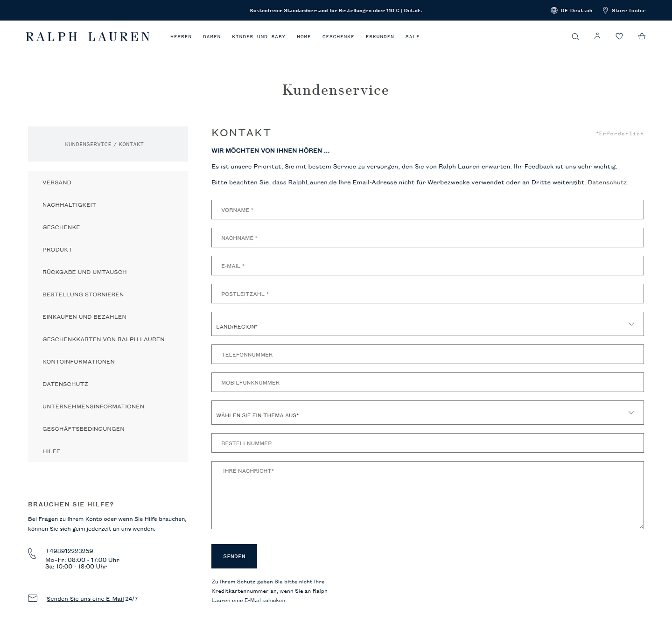The width and height of the screenshot is (672, 617).
Task: Focus the Bestellnummer input field
Action: click(x=427, y=443)
